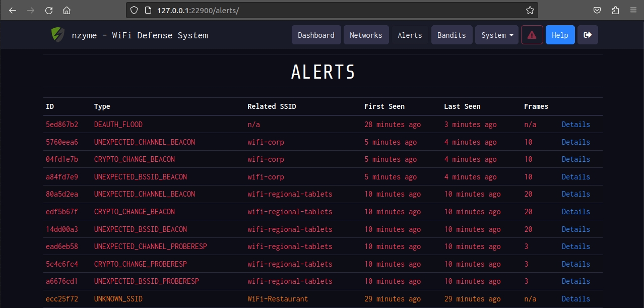The width and height of the screenshot is (644, 308).
Task: Expand the System dropdown menu
Action: (x=496, y=35)
